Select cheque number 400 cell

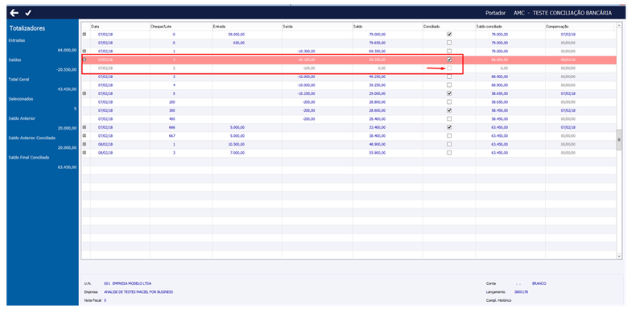coord(172,118)
